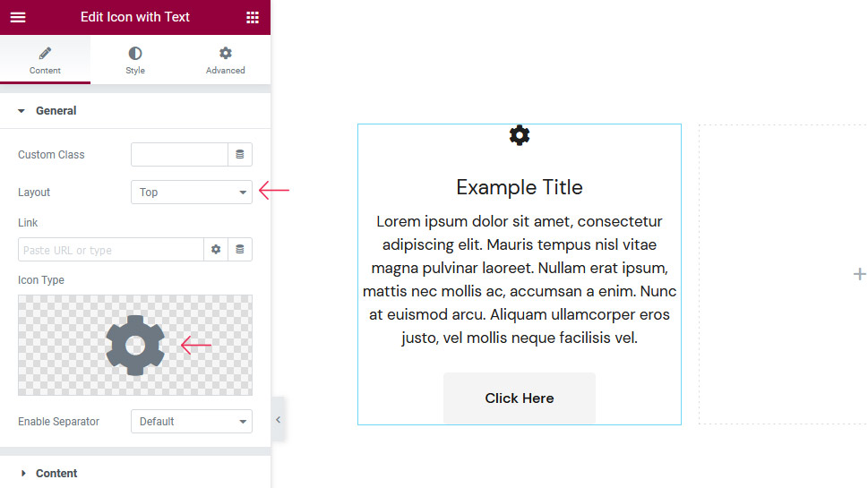The height and width of the screenshot is (488, 868).
Task: Click dynamic tags icon beside Link field
Action: (240, 250)
